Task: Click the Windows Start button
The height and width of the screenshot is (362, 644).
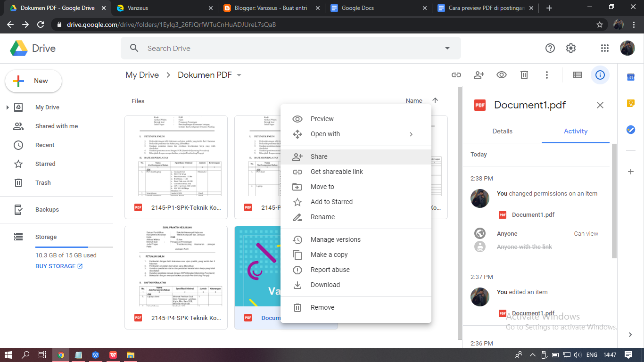Action: [9, 355]
